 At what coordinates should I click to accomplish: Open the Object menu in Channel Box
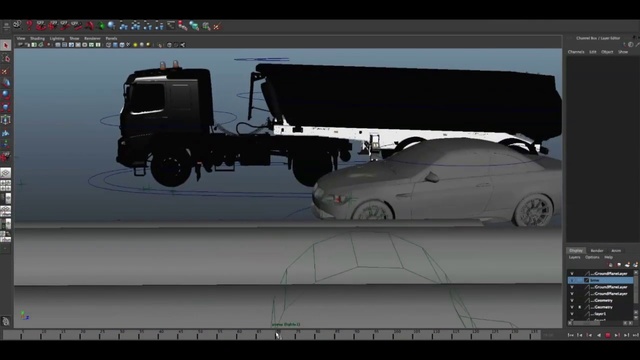click(607, 52)
